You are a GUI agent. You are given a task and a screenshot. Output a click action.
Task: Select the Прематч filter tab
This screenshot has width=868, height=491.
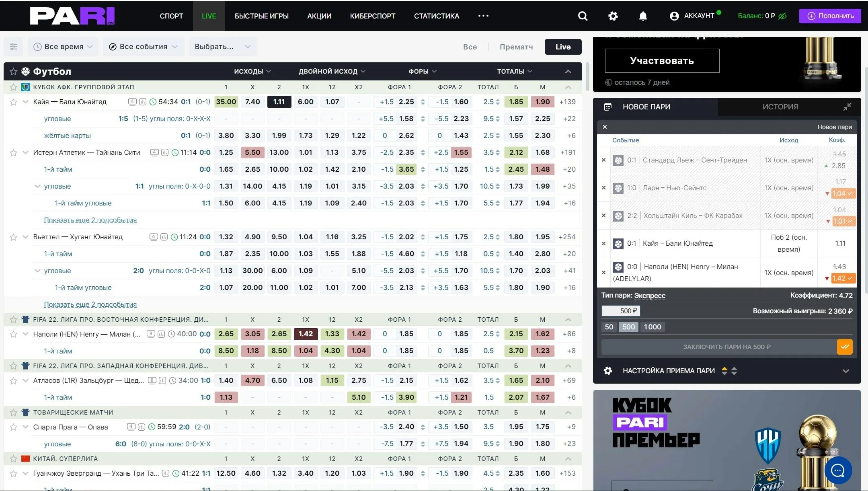[516, 47]
